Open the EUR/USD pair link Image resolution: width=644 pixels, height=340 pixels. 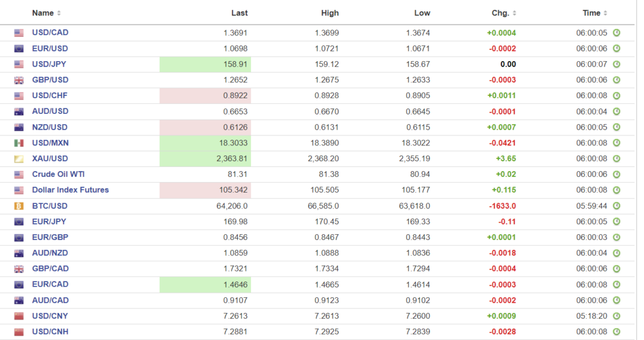[x=50, y=48]
